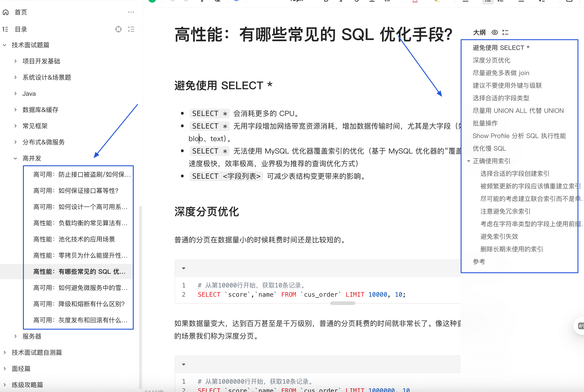Collapse the first SQL code block's caret
Screen dimensions: 584x392
pos(184,268)
